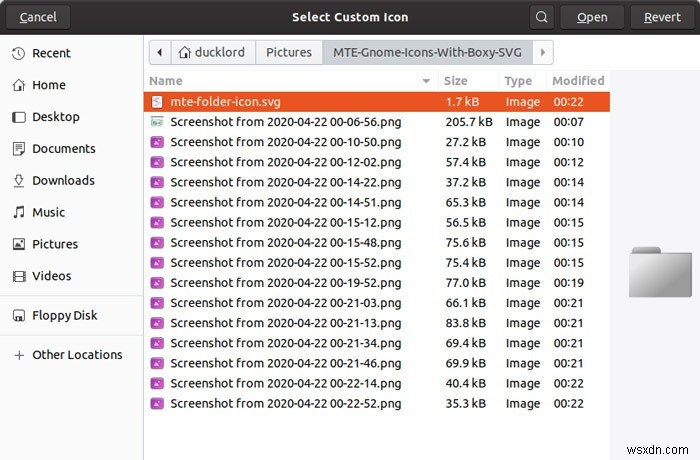Viewport: 700px width, 460px height.
Task: Click the icon of Screenshot 00-21-13.png
Action: tap(157, 323)
